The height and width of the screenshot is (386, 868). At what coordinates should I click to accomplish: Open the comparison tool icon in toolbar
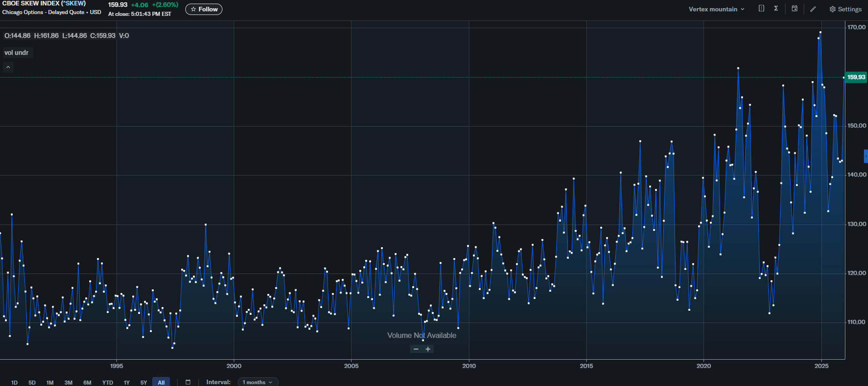tap(762, 9)
